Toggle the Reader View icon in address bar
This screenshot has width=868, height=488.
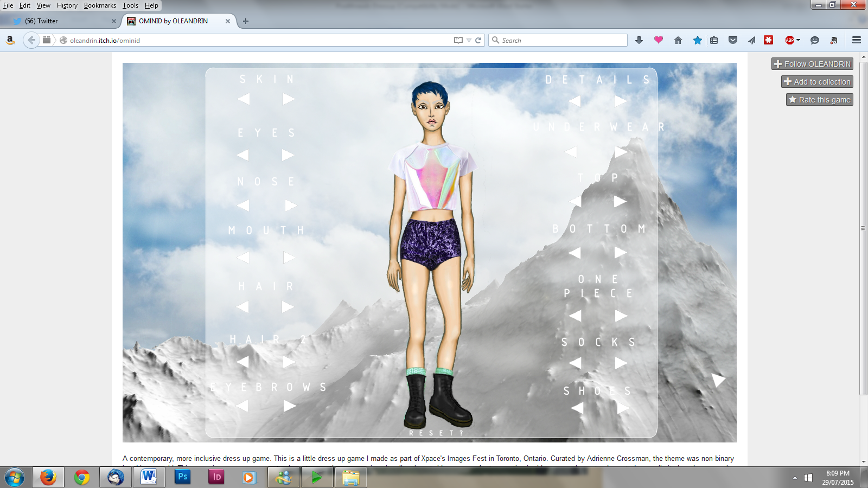click(458, 40)
